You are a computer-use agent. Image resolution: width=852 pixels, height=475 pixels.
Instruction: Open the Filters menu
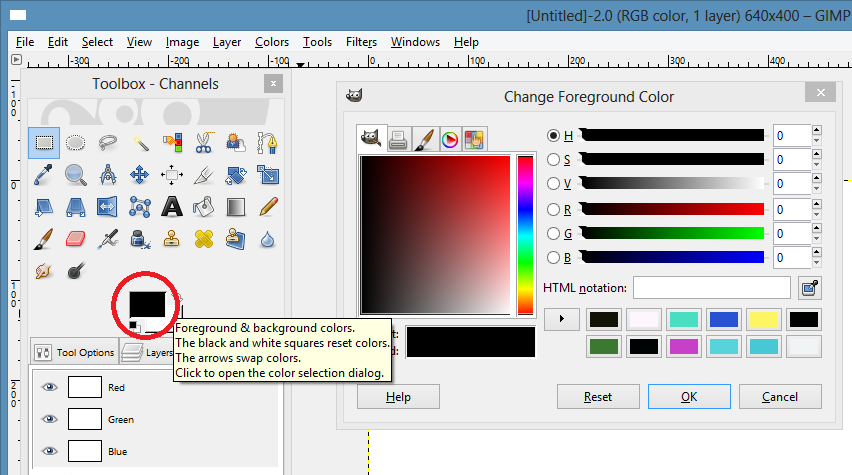click(x=361, y=42)
